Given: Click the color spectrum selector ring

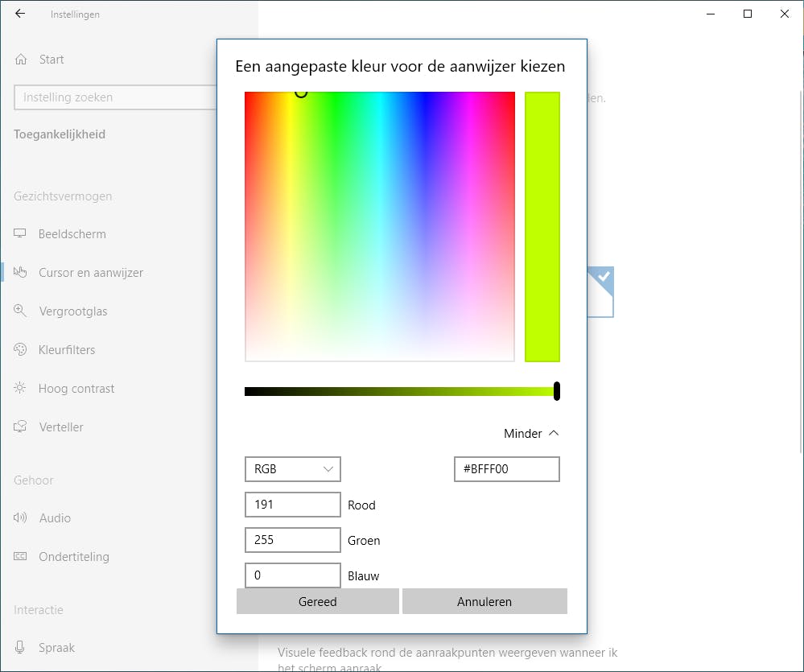Looking at the screenshot, I should 301,93.
